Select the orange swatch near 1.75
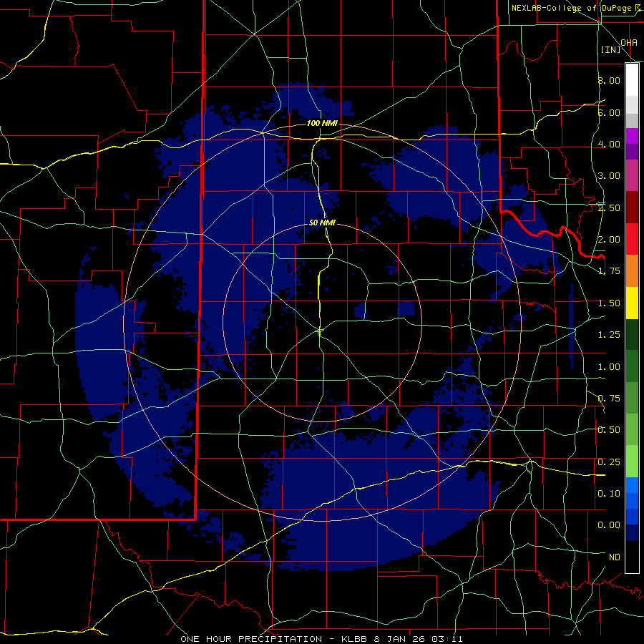 pos(632,271)
